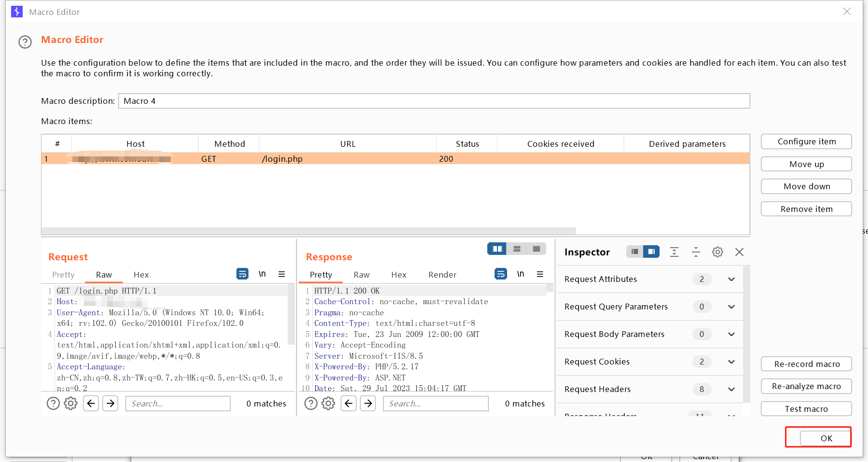Dock Inspector to the left layout icon
The height and width of the screenshot is (462, 868).
(634, 252)
